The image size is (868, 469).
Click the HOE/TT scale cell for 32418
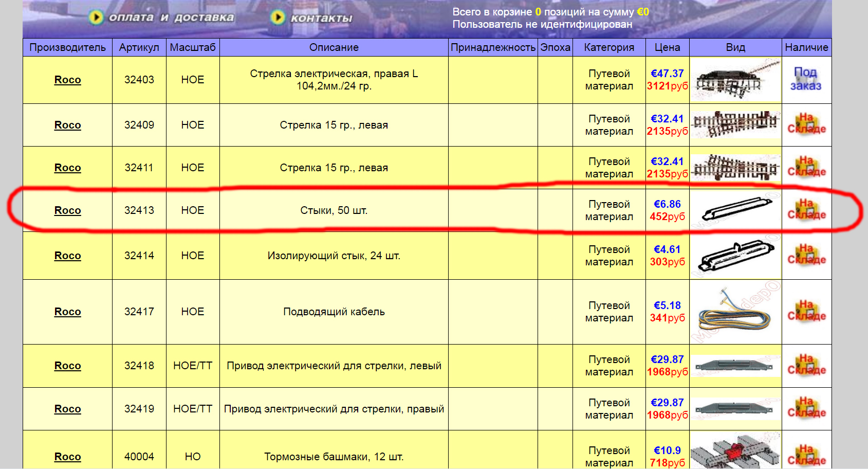tap(193, 366)
